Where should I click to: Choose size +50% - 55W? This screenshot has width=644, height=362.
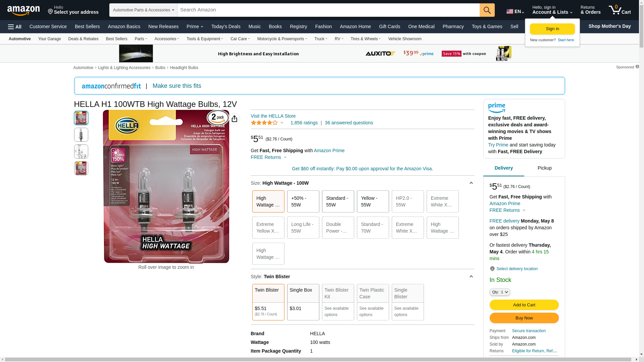[x=303, y=201]
